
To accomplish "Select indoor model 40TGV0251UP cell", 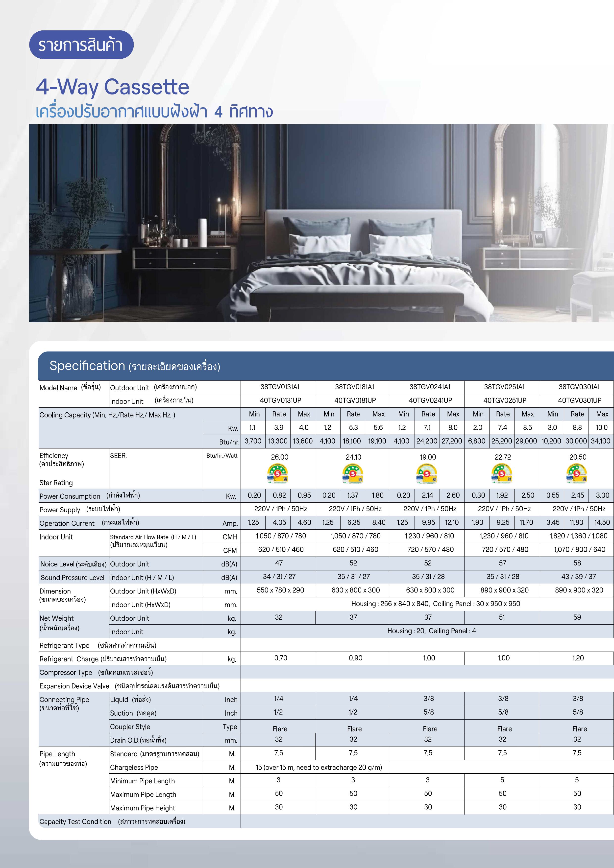I will [x=504, y=400].
